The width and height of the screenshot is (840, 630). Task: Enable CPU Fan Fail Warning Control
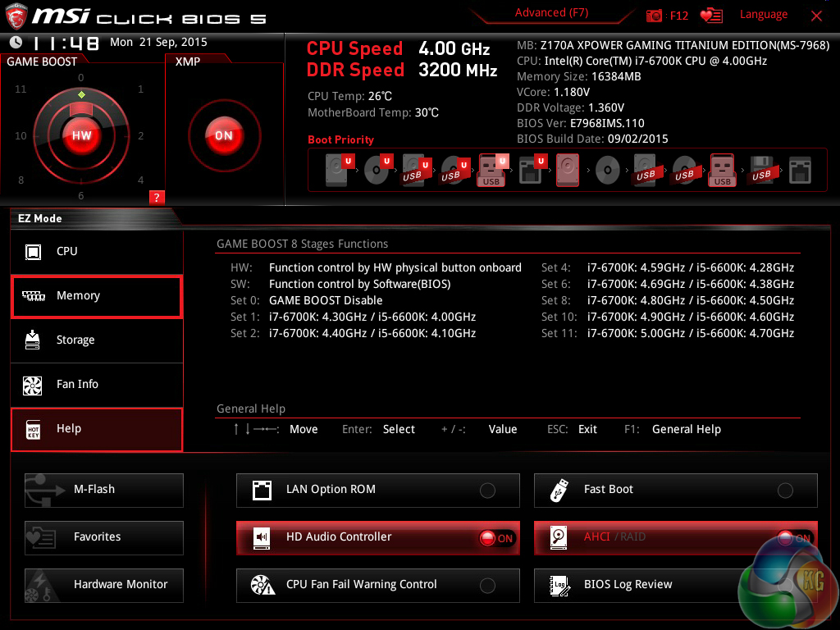click(377, 585)
